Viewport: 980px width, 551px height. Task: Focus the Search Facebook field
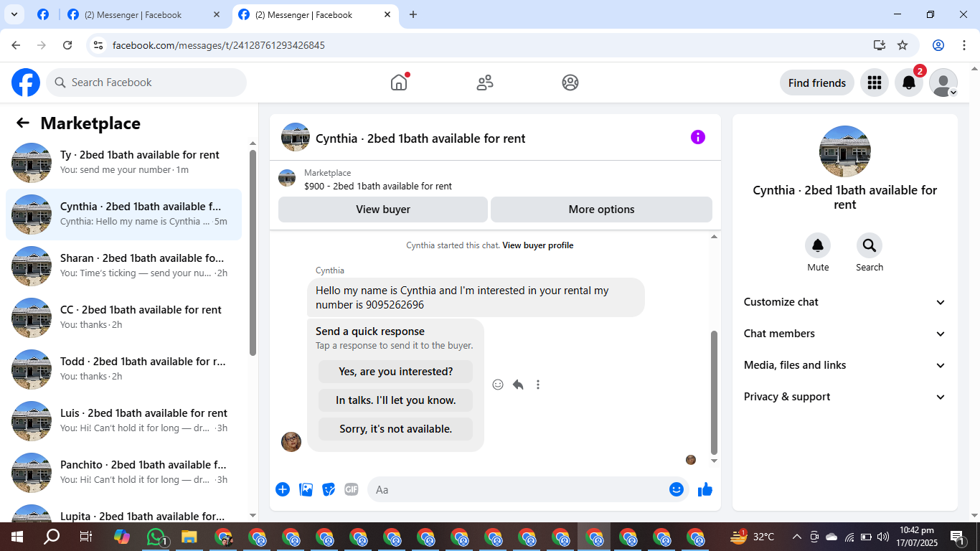[x=146, y=83]
